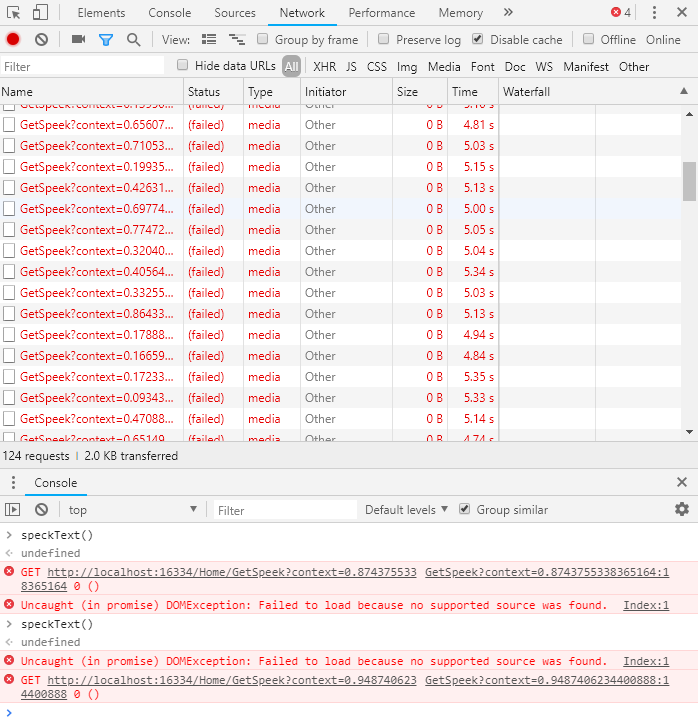
Task: Filter requests by JS type
Action: [351, 67]
